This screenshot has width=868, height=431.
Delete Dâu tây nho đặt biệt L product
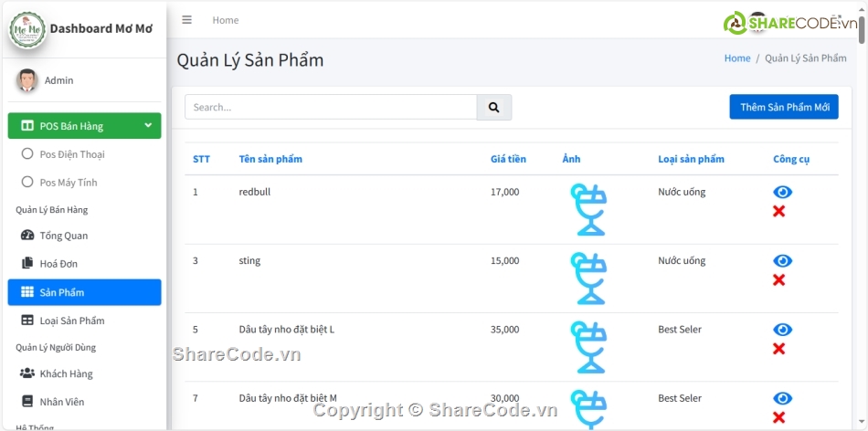778,349
